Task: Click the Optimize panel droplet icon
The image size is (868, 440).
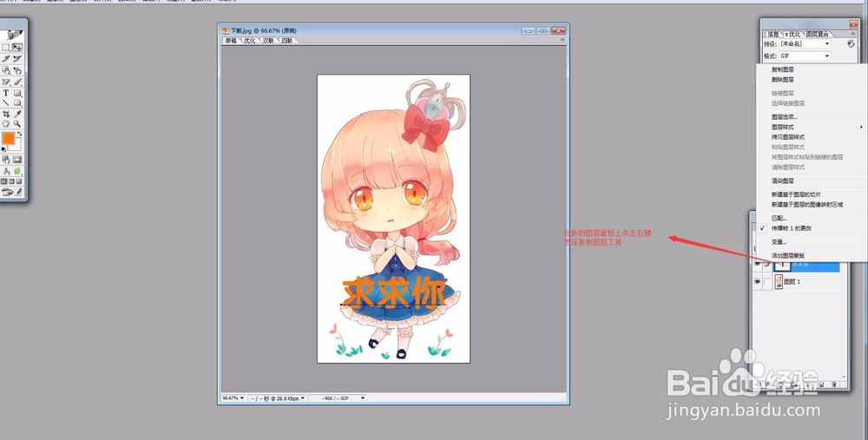Action: (x=851, y=43)
